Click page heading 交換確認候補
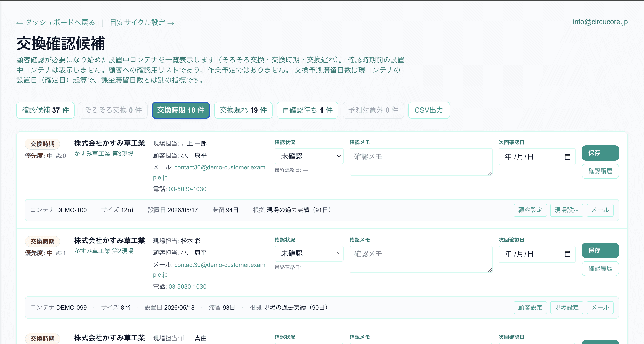644x344 pixels. pos(61,43)
